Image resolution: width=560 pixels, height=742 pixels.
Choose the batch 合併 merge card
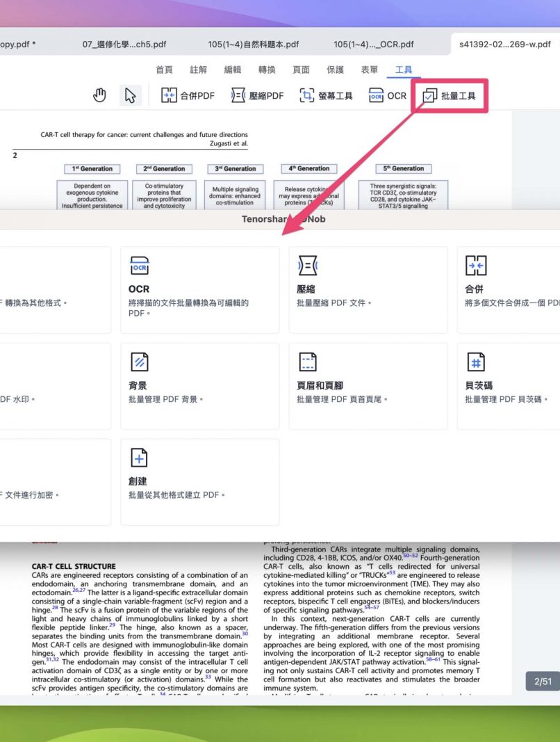pyautogui.click(x=513, y=289)
